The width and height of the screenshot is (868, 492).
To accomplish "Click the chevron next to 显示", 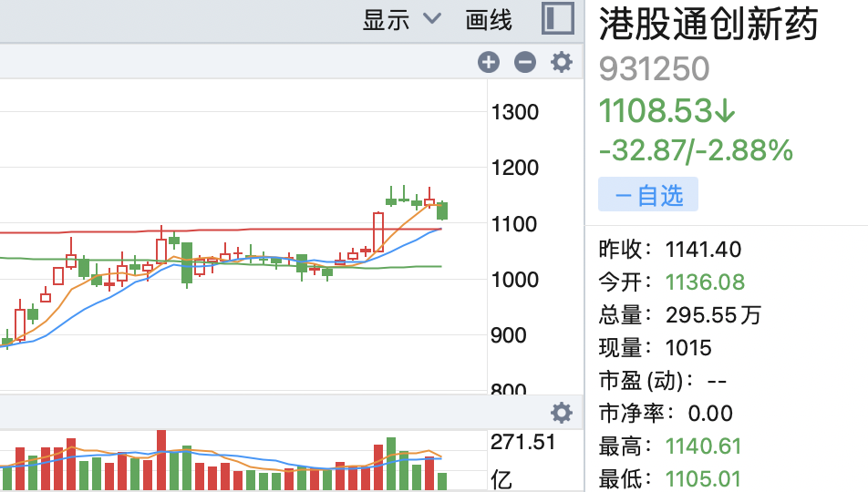I will [432, 19].
